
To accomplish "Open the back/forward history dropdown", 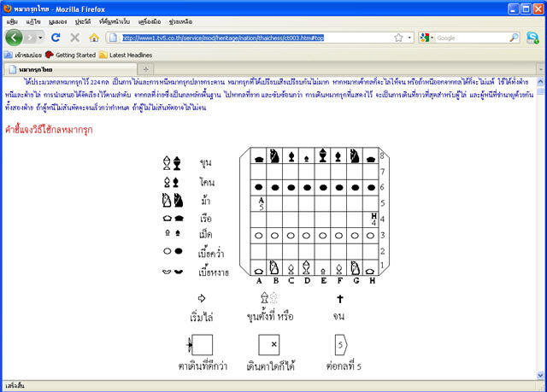I will (41, 38).
